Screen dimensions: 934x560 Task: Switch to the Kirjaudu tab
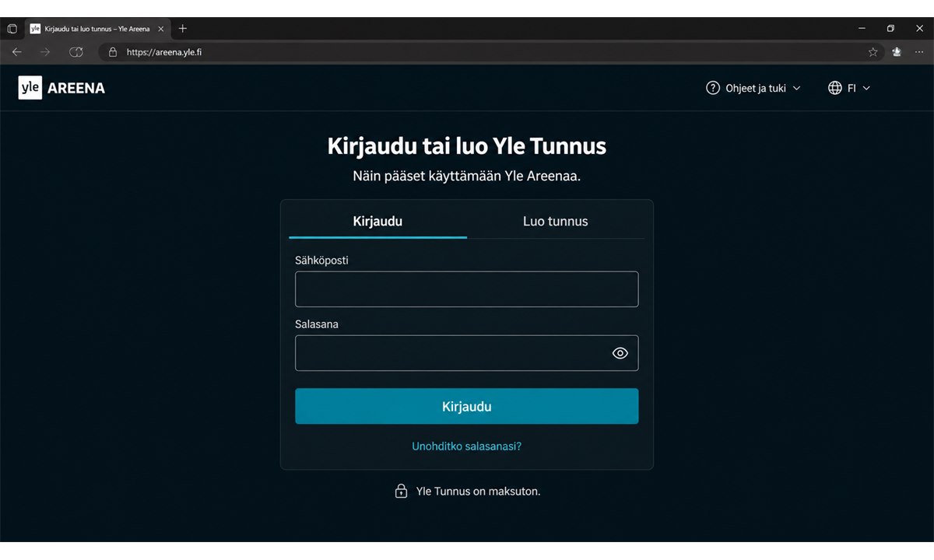click(377, 221)
